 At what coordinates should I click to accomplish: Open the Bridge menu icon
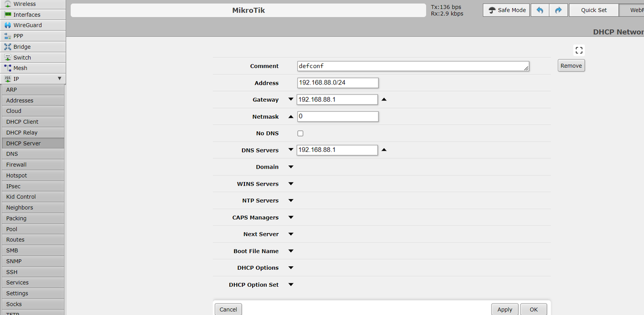(8, 47)
